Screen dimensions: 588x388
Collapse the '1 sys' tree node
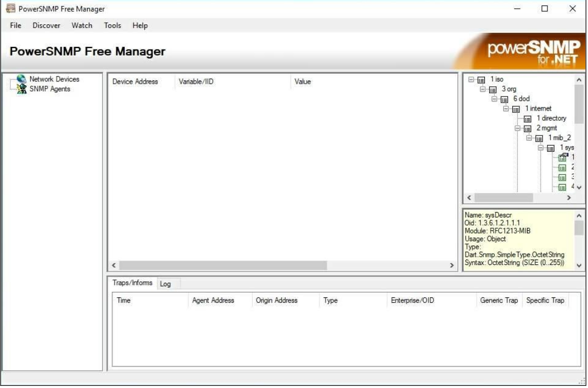click(x=540, y=148)
